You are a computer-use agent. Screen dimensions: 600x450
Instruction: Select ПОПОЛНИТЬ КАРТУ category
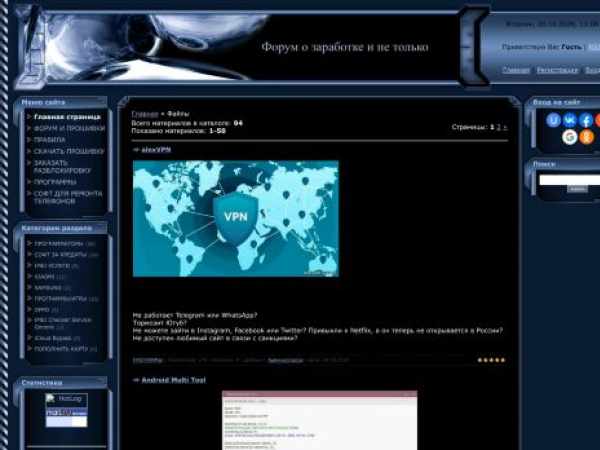click(61, 349)
